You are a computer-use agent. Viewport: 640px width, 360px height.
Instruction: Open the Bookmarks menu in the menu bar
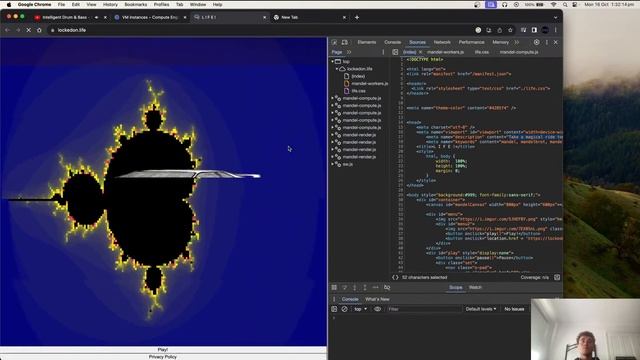tap(136, 4)
